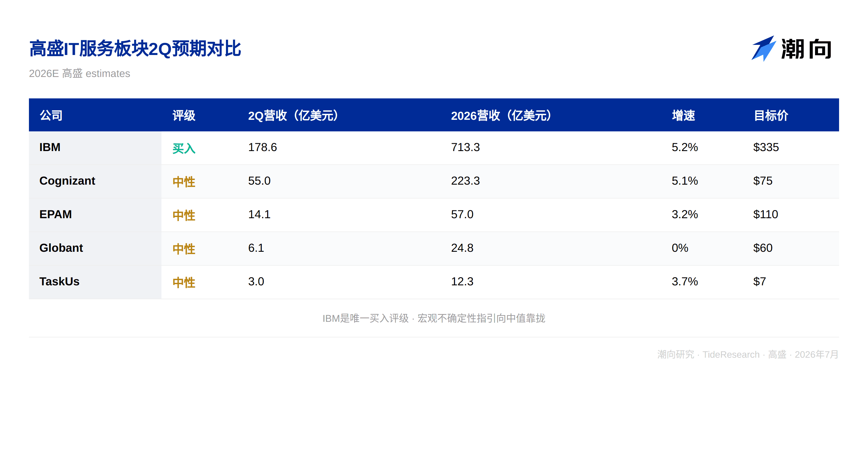Image resolution: width=868 pixels, height=463 pixels.
Task: Click the 评级 column header
Action: pos(184,115)
